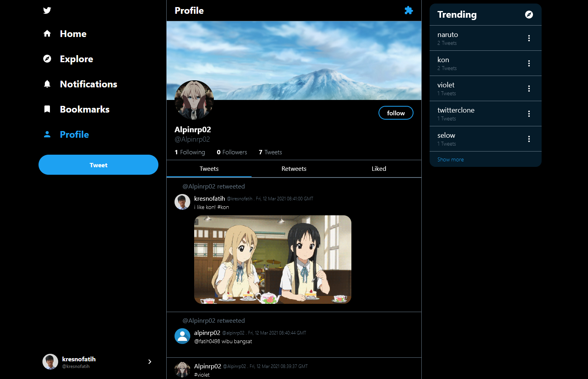The width and height of the screenshot is (588, 379).
Task: Select the selow trending topic
Action: point(485,139)
